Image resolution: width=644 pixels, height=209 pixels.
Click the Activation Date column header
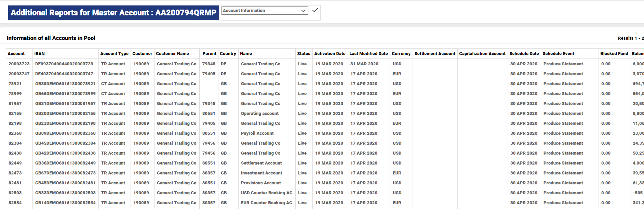330,54
